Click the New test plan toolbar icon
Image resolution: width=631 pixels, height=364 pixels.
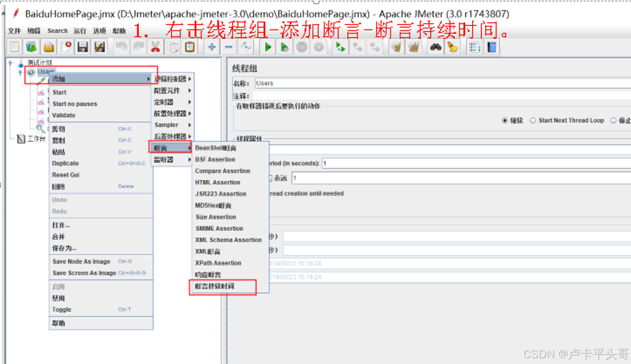[15, 47]
